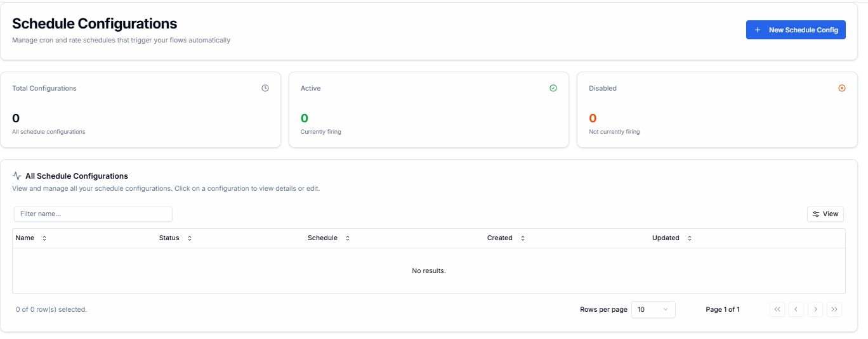
Task: Click the Currently firing label
Action: [321, 132]
